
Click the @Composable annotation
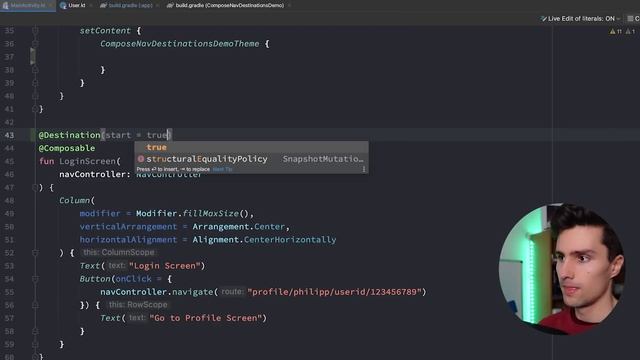click(67, 148)
